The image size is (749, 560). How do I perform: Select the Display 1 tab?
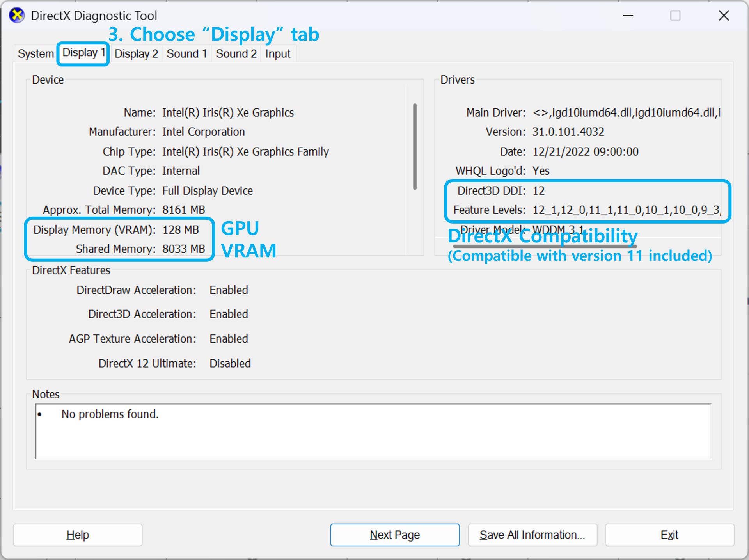tap(83, 53)
